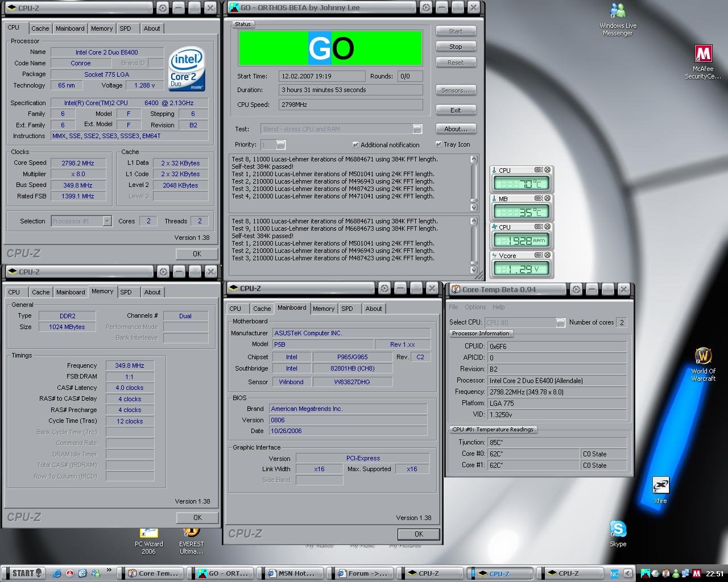The image size is (728, 582).
Task: Click fan icon on CPU RPM widget
Action: click(494, 227)
